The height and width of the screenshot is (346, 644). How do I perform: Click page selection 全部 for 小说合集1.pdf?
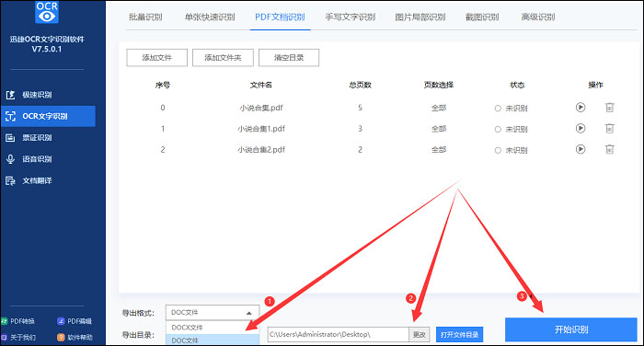click(439, 129)
